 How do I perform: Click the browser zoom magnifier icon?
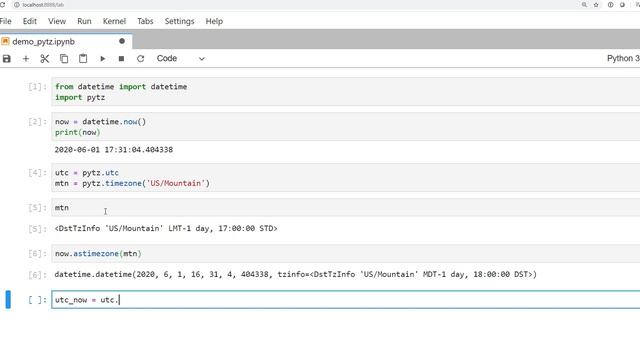point(584,5)
